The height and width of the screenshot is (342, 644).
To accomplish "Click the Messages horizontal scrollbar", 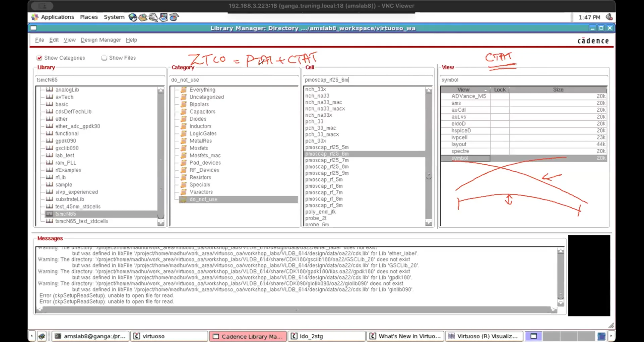I will [x=297, y=310].
